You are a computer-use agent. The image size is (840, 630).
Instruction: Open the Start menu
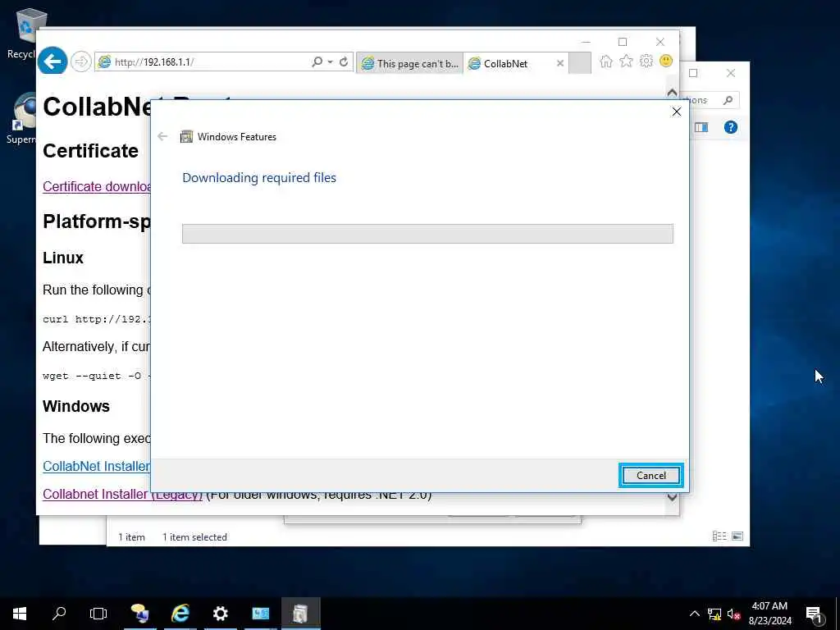click(20, 614)
